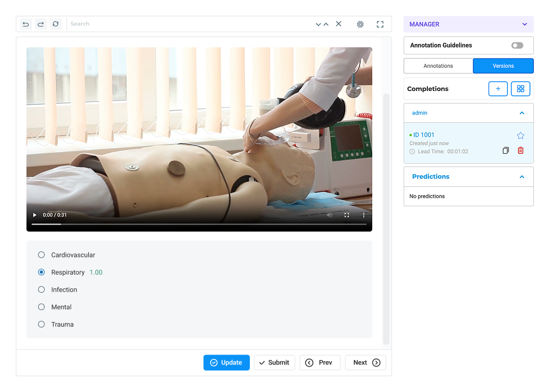Copy completion ID 1001
The image size is (552, 392).
click(506, 151)
